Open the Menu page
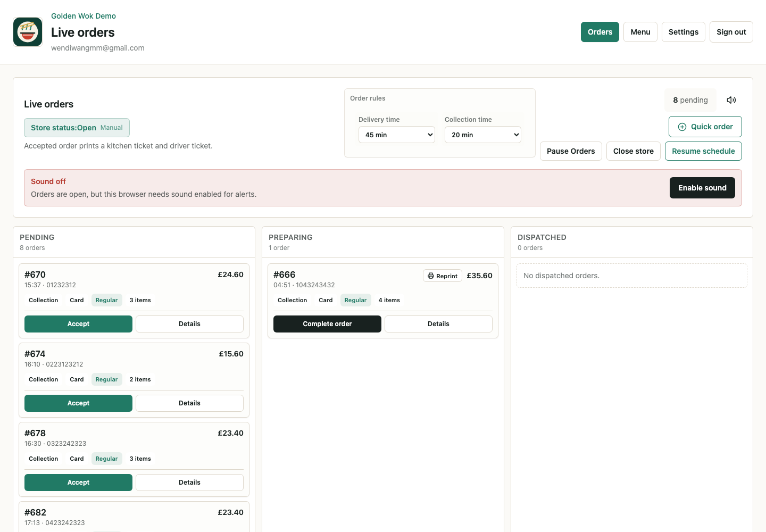 (640, 32)
